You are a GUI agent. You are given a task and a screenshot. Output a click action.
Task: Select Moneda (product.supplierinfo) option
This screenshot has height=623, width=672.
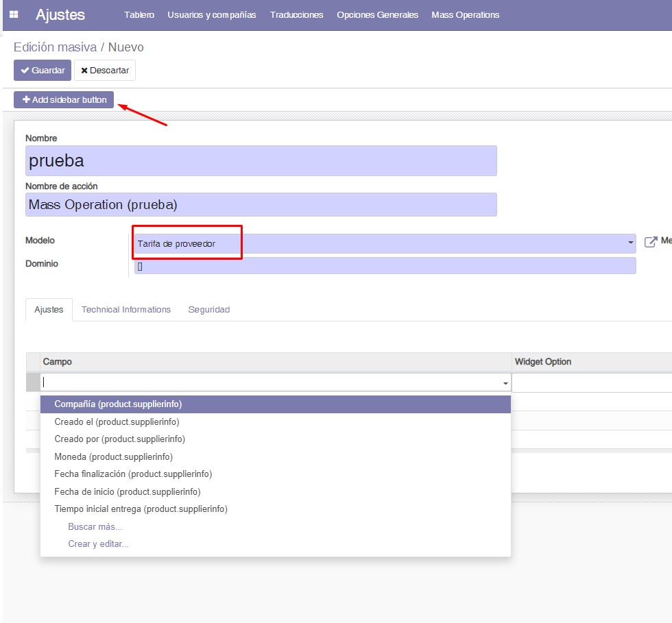tap(113, 456)
